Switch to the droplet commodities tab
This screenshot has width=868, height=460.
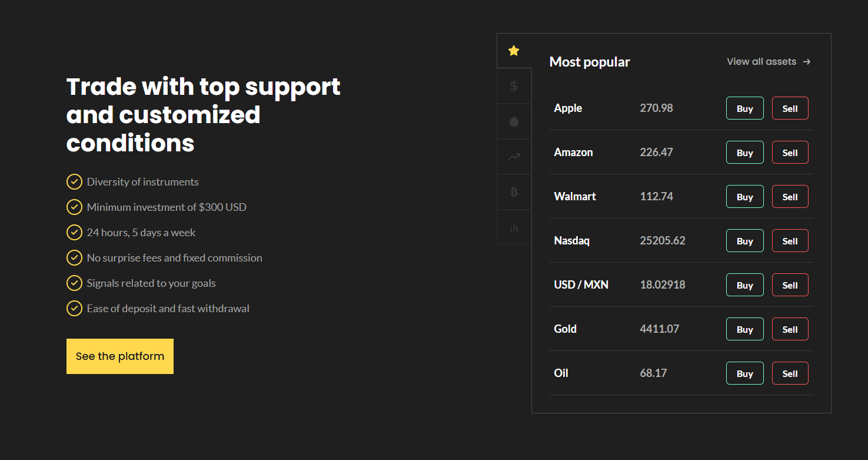pyautogui.click(x=514, y=122)
